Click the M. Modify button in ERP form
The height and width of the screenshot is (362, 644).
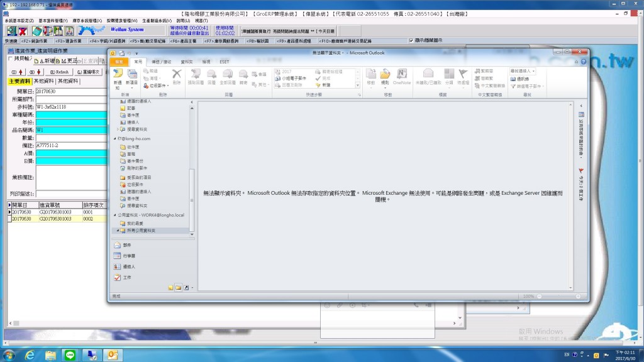click(x=66, y=61)
